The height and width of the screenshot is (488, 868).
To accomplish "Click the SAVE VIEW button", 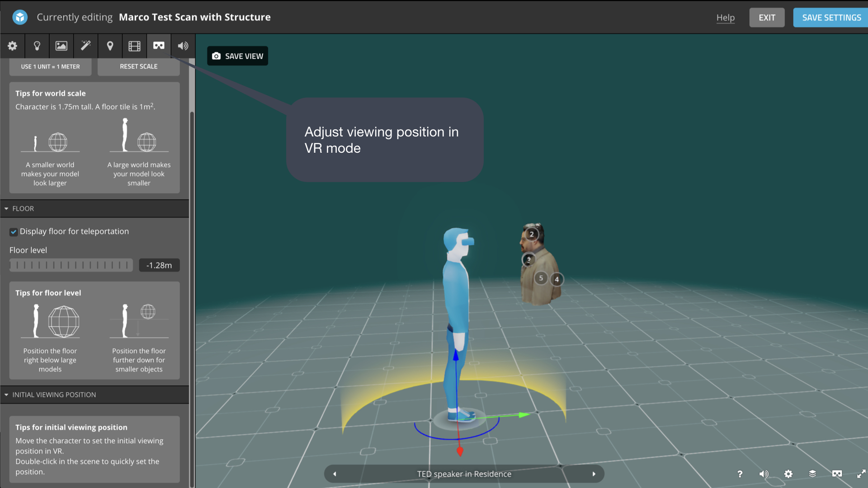I will (x=237, y=56).
